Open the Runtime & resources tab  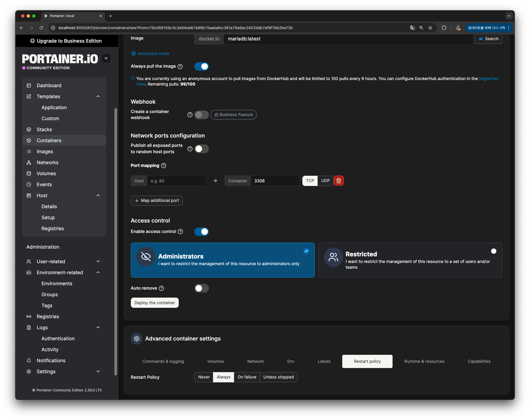pos(424,361)
